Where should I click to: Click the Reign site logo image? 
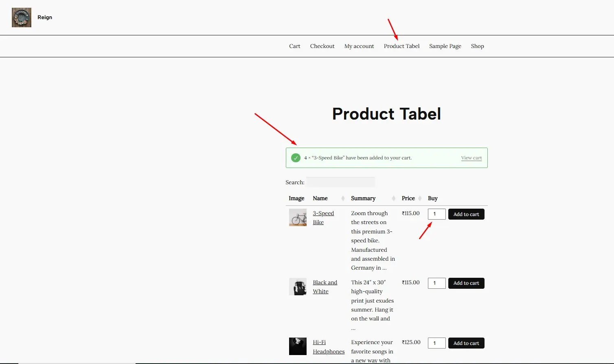click(21, 17)
